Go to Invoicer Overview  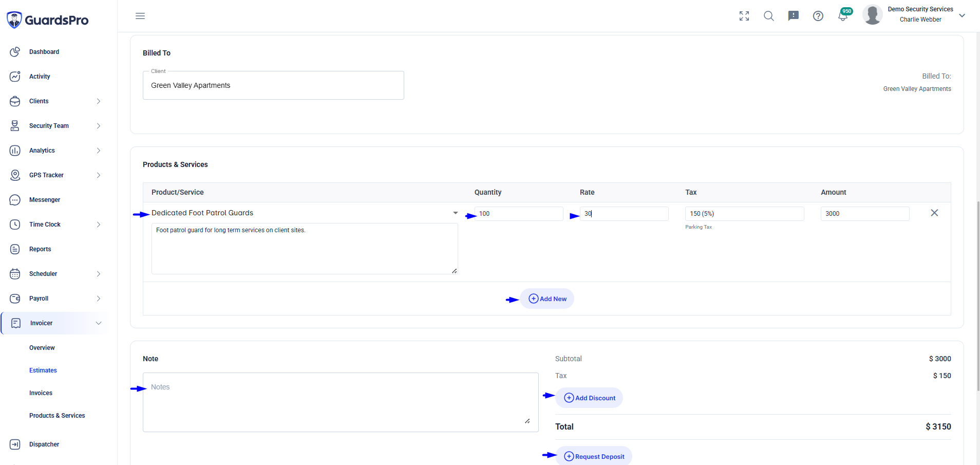pyautogui.click(x=42, y=348)
